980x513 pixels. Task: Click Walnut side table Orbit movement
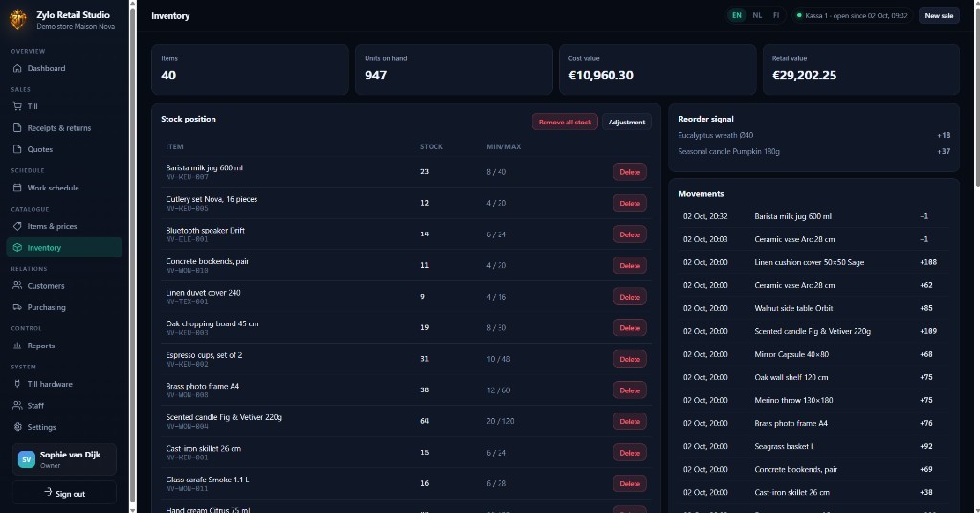(x=813, y=308)
